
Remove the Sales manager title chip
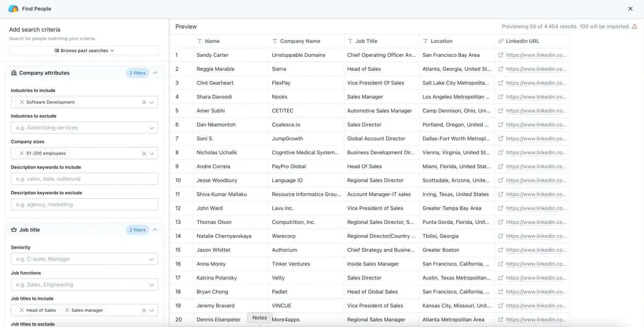tap(67, 310)
